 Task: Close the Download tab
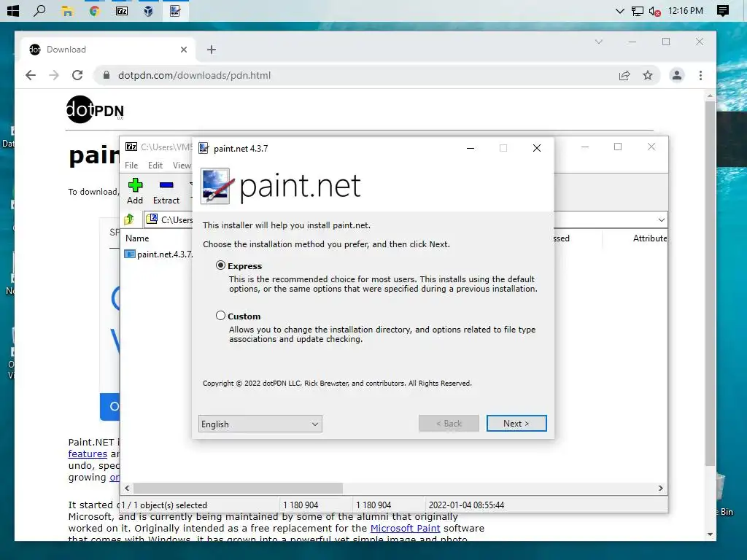click(x=184, y=50)
